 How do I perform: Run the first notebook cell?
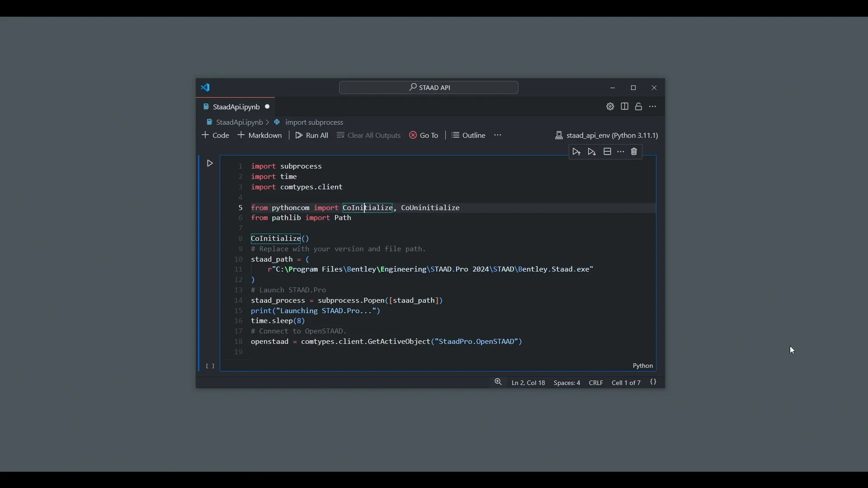(x=210, y=164)
